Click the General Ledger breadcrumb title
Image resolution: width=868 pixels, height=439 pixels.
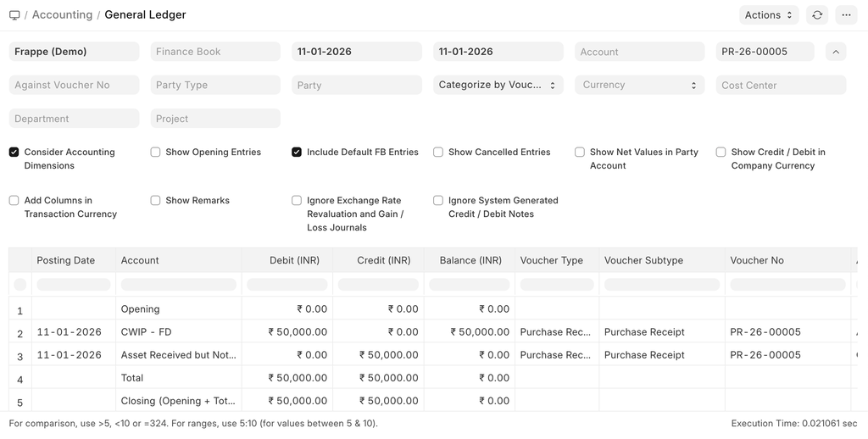pyautogui.click(x=145, y=15)
